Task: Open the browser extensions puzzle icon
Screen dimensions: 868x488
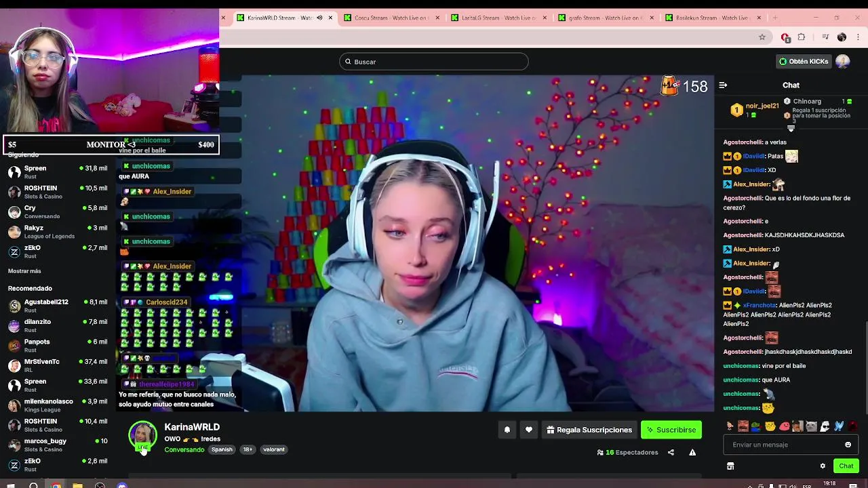Action: click(x=802, y=37)
